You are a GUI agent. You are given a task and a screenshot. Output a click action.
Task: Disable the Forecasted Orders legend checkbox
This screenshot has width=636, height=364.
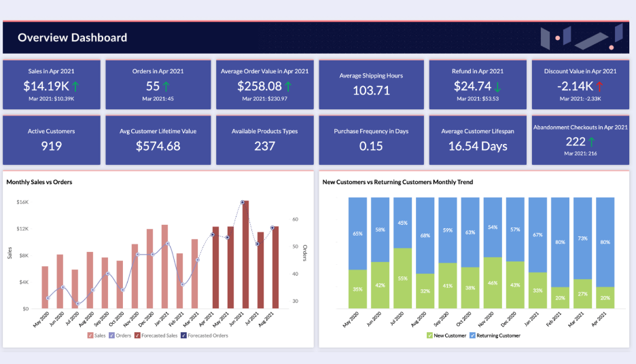point(184,335)
